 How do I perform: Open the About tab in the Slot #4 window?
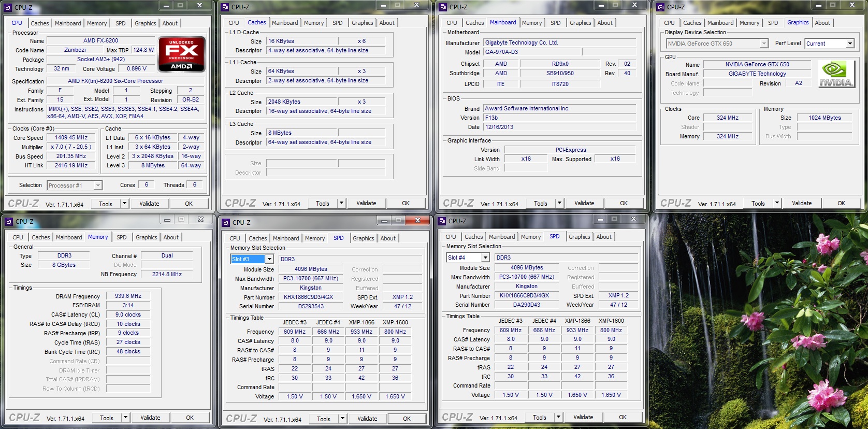(604, 237)
